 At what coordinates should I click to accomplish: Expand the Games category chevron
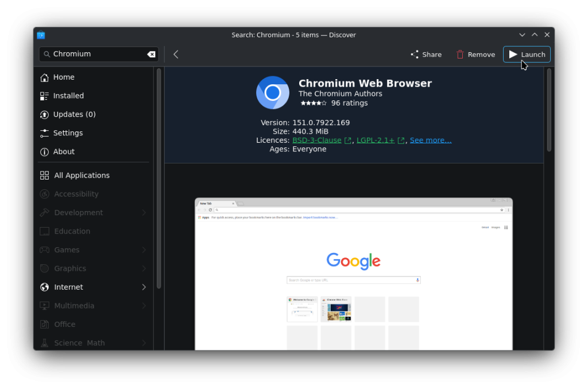pos(144,250)
